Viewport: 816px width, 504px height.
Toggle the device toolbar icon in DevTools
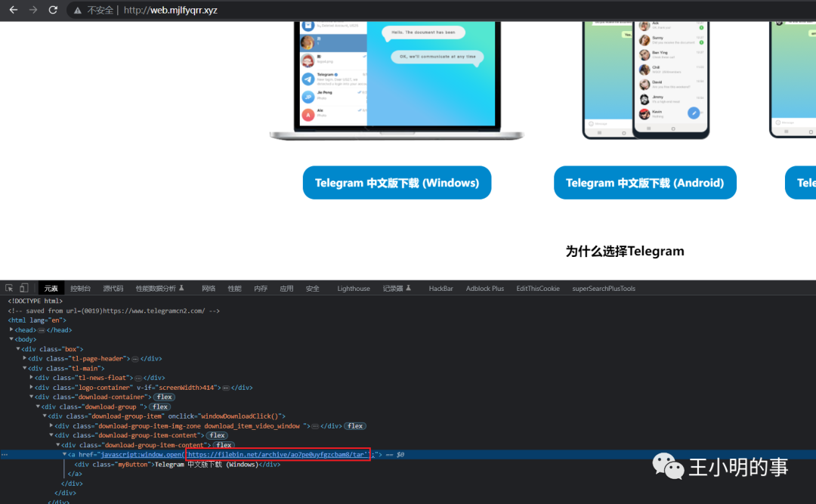[x=24, y=288]
